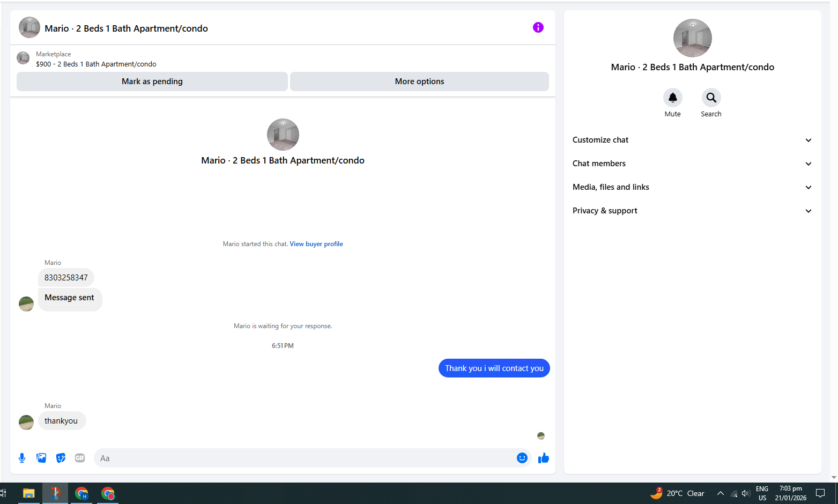838x504 pixels.
Task: Click 'Mario is waiting for your response' text
Action: [283, 326]
